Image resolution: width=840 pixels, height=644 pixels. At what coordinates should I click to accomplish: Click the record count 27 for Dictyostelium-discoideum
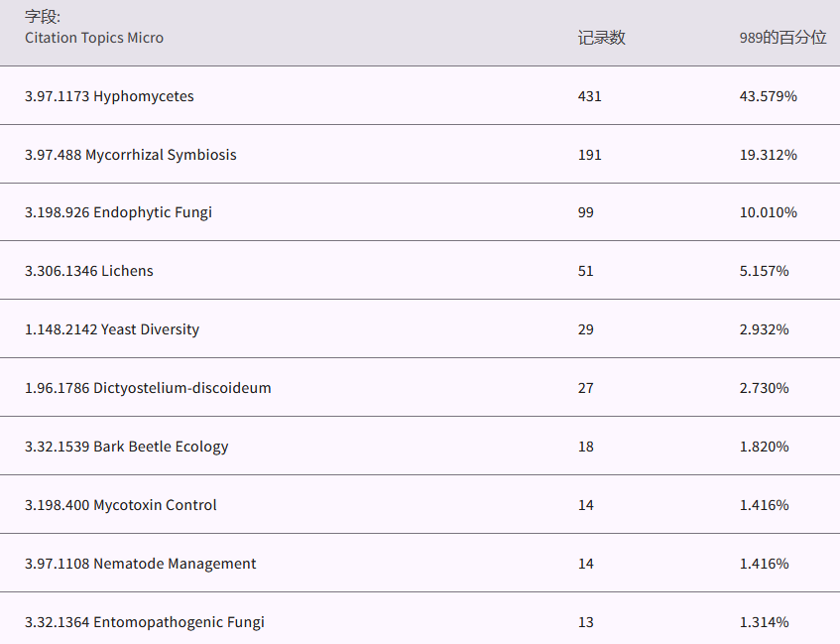coord(585,388)
